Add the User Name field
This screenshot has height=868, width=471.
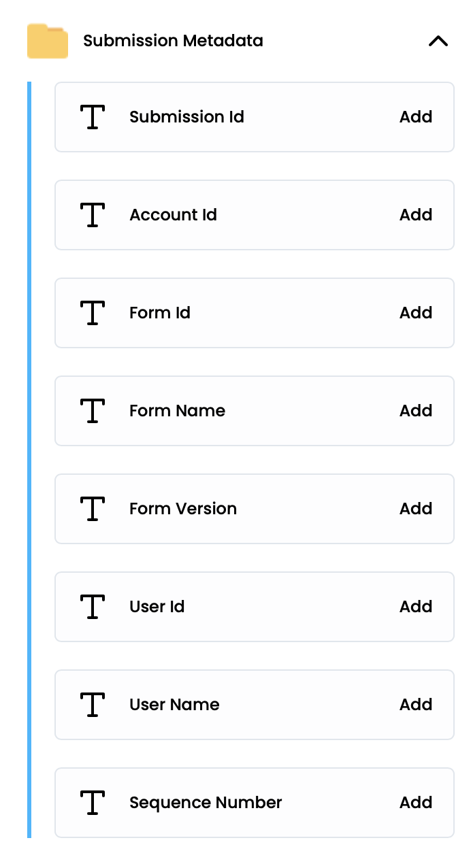click(x=416, y=705)
